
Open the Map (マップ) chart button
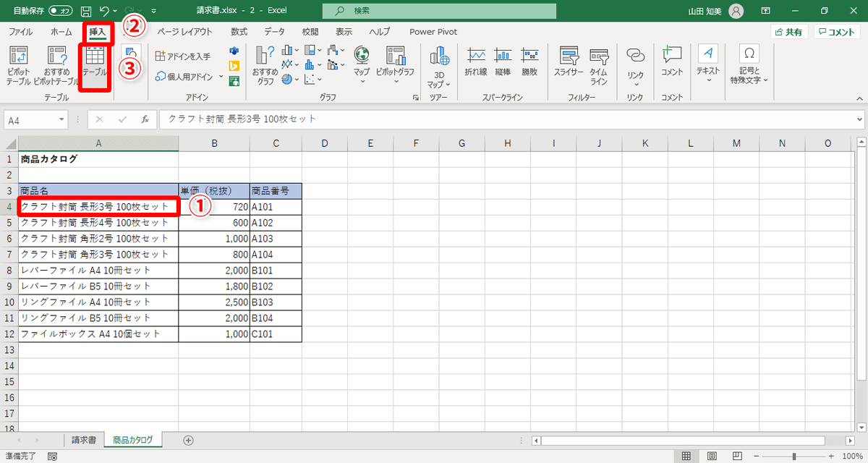tap(361, 66)
